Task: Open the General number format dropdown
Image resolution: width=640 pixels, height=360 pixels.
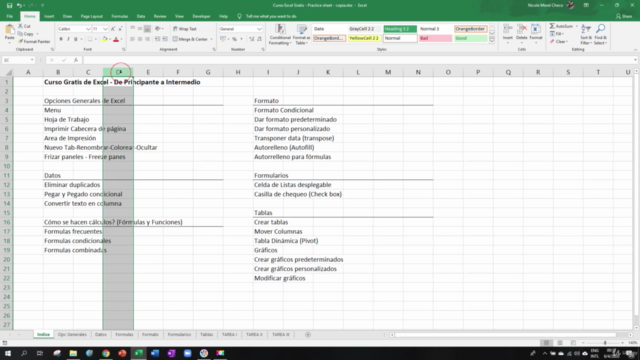Action: [259, 29]
